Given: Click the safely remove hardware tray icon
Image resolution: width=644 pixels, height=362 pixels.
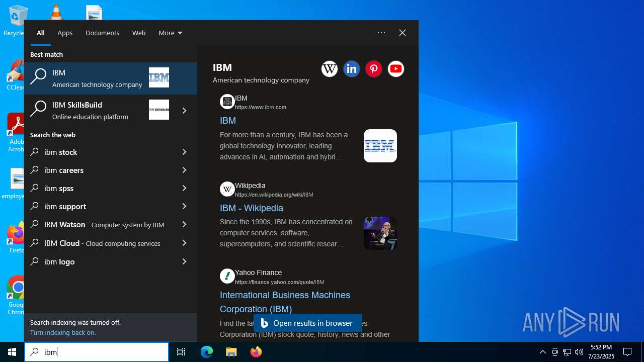Looking at the screenshot, I should coord(555,352).
